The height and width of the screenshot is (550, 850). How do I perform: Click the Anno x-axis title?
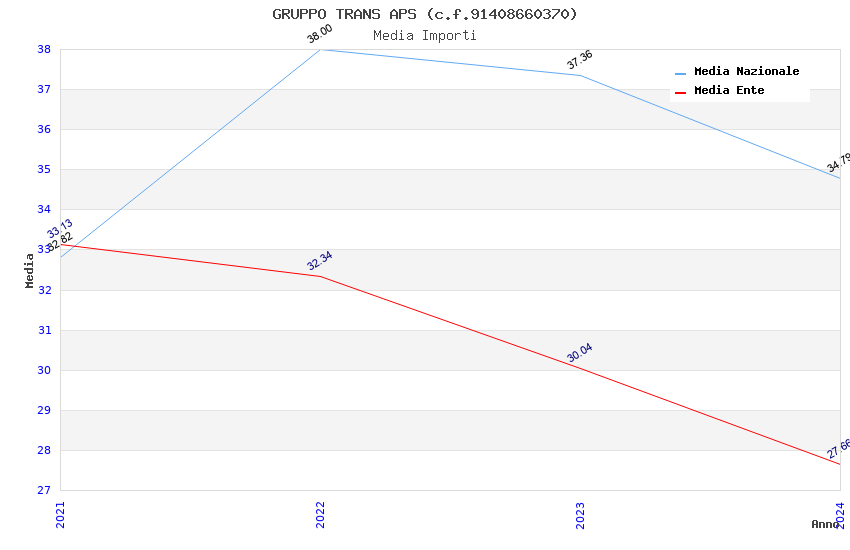tap(825, 524)
